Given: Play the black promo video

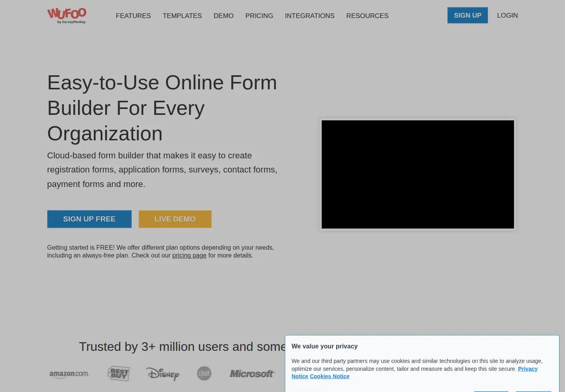Looking at the screenshot, I should coord(418,174).
